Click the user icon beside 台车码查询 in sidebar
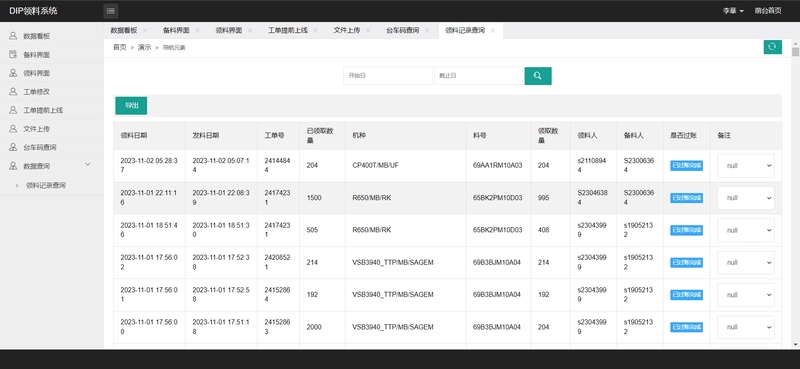The image size is (800, 369). (x=13, y=147)
